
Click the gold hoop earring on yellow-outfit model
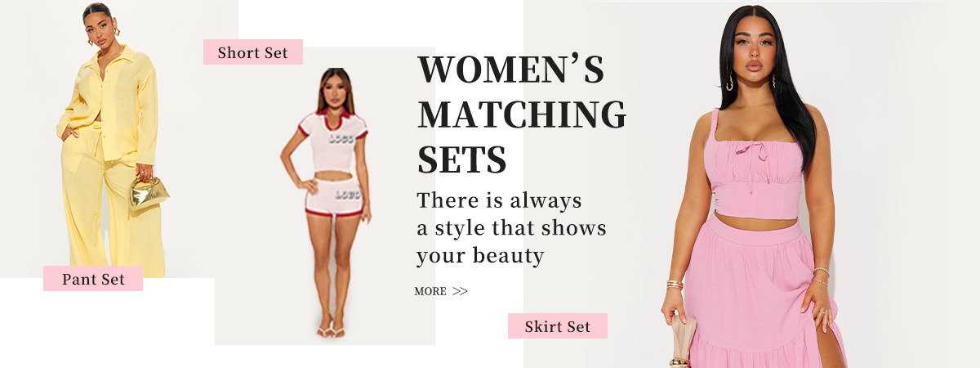(x=91, y=38)
